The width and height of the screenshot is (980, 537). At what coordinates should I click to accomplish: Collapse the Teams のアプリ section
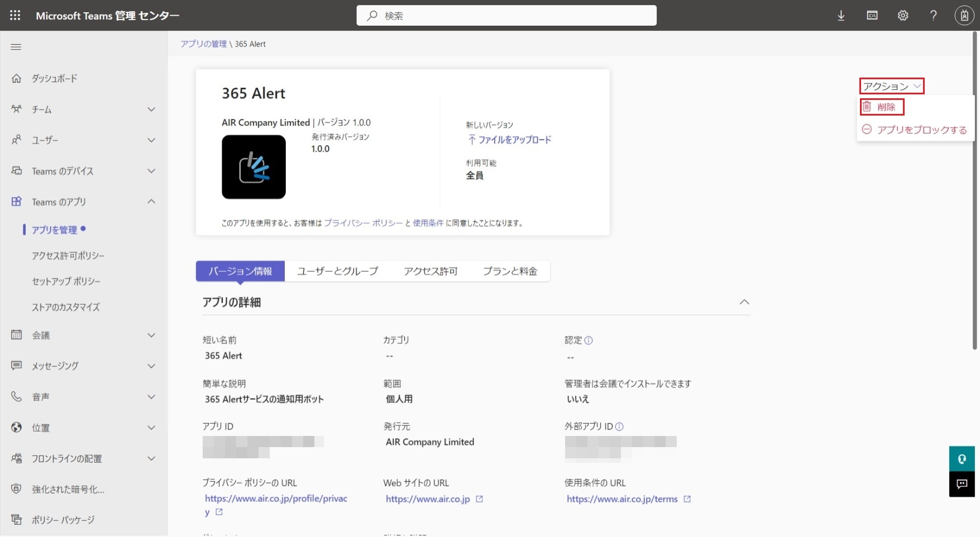tap(151, 202)
